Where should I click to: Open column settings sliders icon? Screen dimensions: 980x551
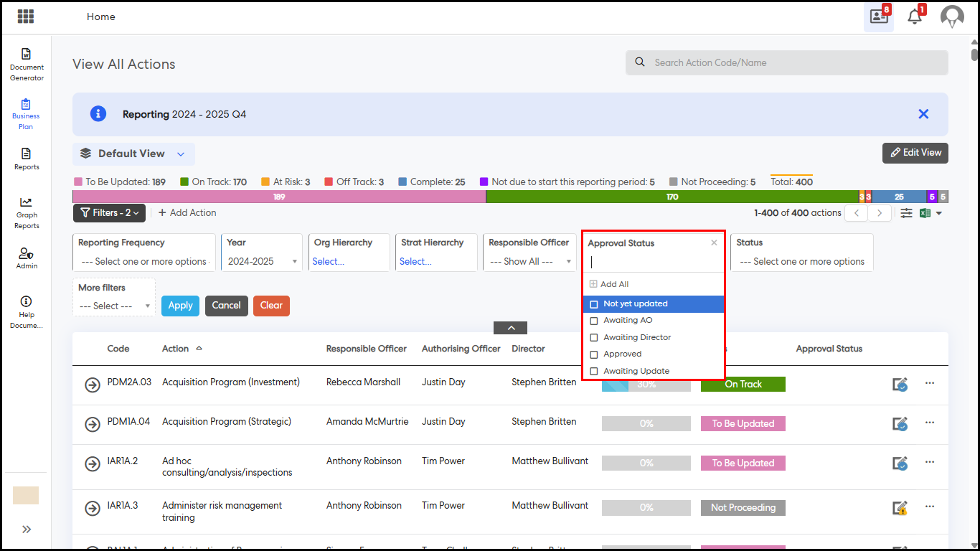pyautogui.click(x=906, y=213)
